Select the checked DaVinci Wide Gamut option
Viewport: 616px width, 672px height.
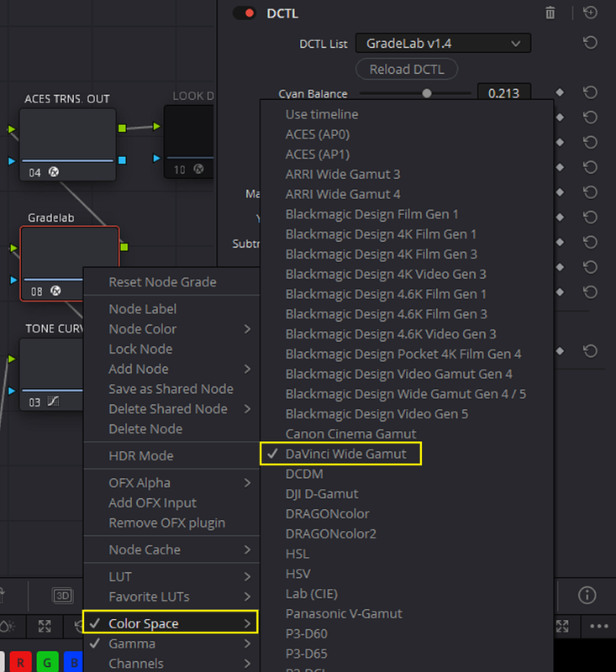[x=341, y=454]
